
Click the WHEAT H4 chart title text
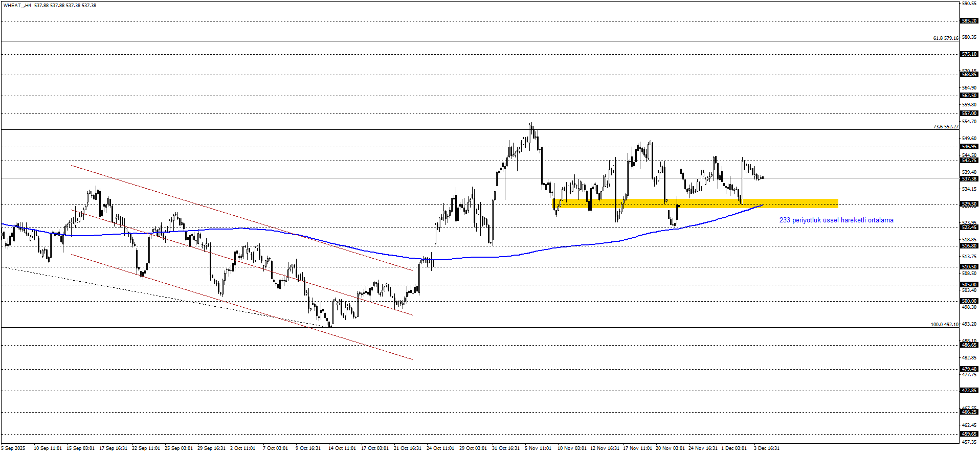tap(49, 5)
